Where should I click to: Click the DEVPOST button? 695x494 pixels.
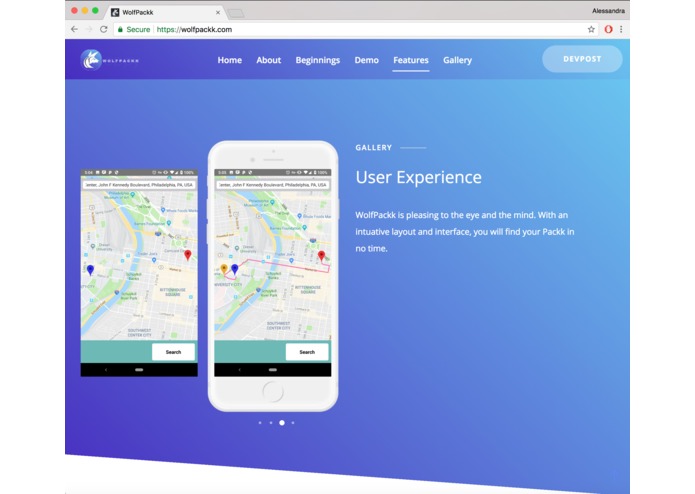tap(582, 59)
